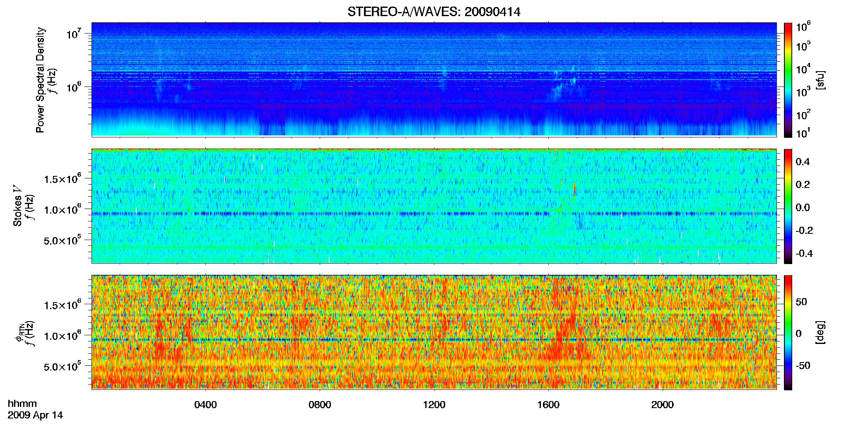Click the hhmm time format label
The image size is (868, 447).
pyautogui.click(x=22, y=404)
